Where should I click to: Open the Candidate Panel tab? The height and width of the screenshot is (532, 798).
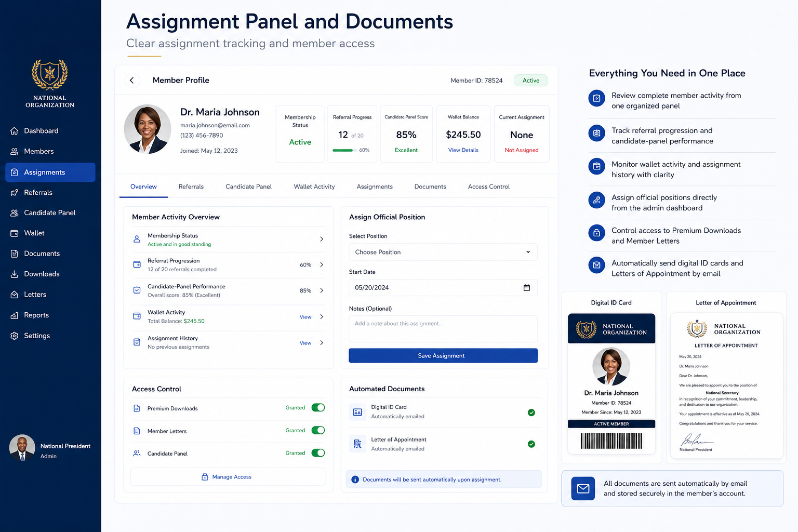point(248,187)
